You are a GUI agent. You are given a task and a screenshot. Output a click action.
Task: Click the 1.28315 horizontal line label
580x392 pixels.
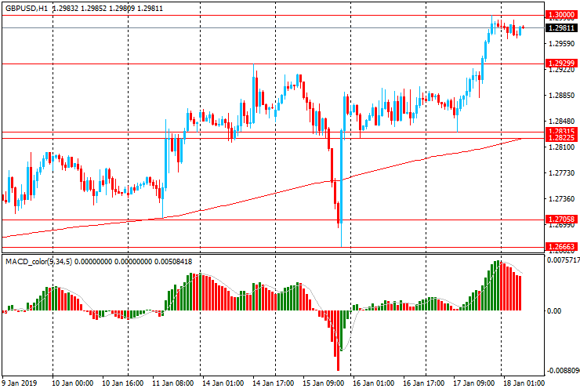561,132
